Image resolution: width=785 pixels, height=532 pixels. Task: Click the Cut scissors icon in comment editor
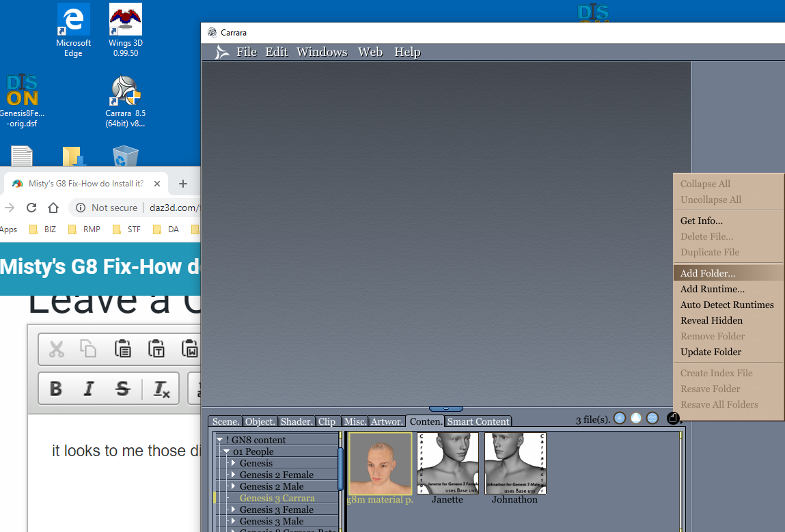point(57,349)
